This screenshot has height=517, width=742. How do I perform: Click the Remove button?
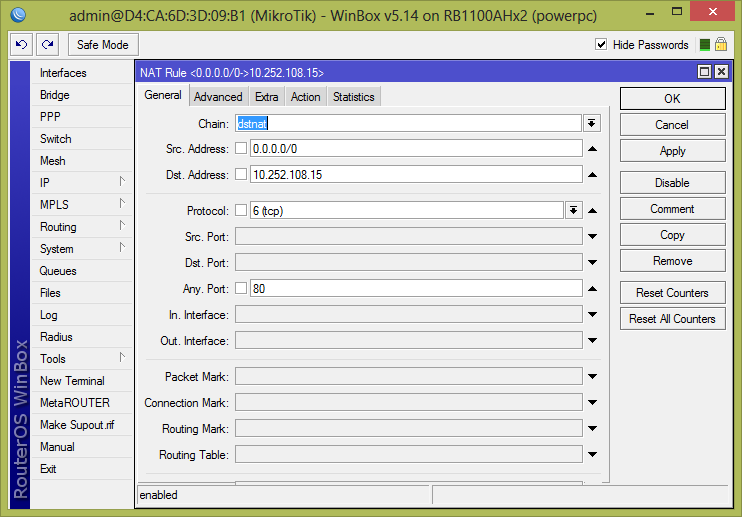tap(672, 261)
